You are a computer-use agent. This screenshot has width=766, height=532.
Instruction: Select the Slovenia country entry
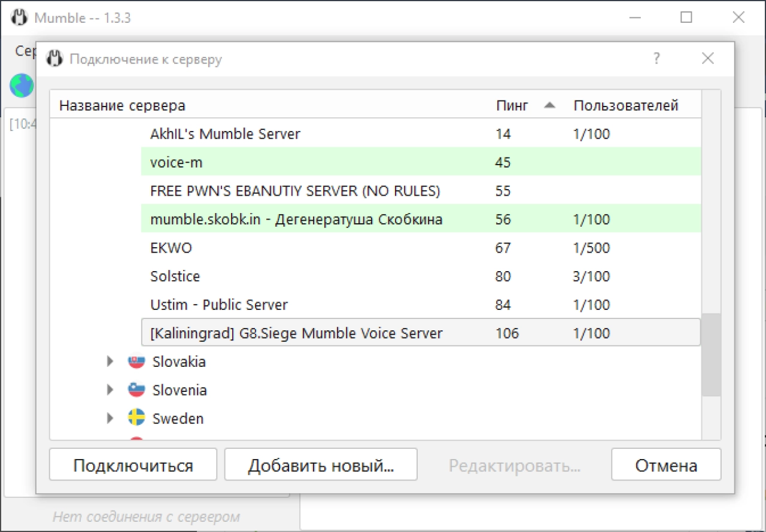pyautogui.click(x=180, y=390)
